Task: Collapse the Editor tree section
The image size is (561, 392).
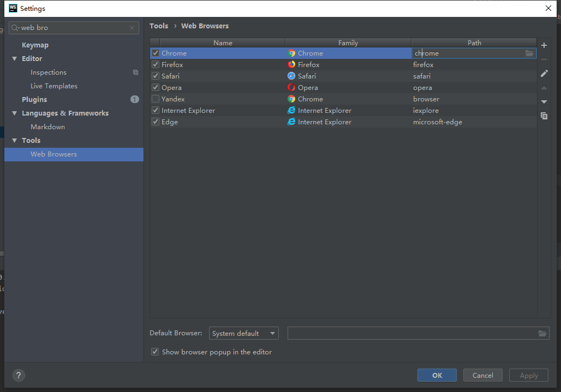Action: [x=15, y=58]
